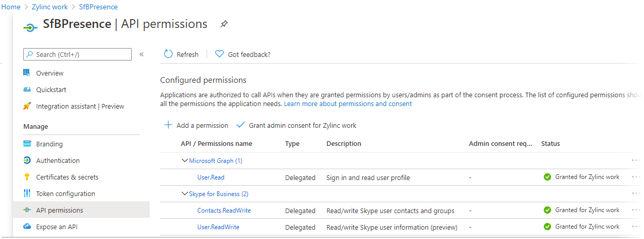Open Learn more about permissions and consent

(348, 103)
